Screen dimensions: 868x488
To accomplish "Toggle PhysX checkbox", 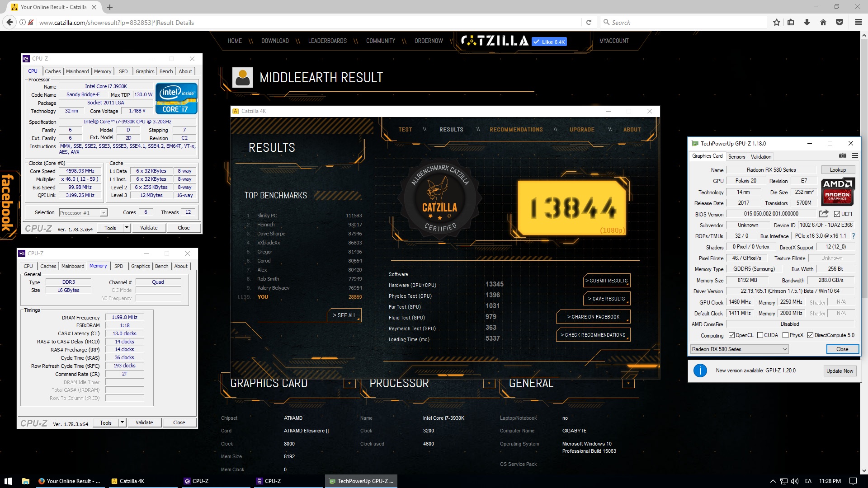I will pos(785,335).
